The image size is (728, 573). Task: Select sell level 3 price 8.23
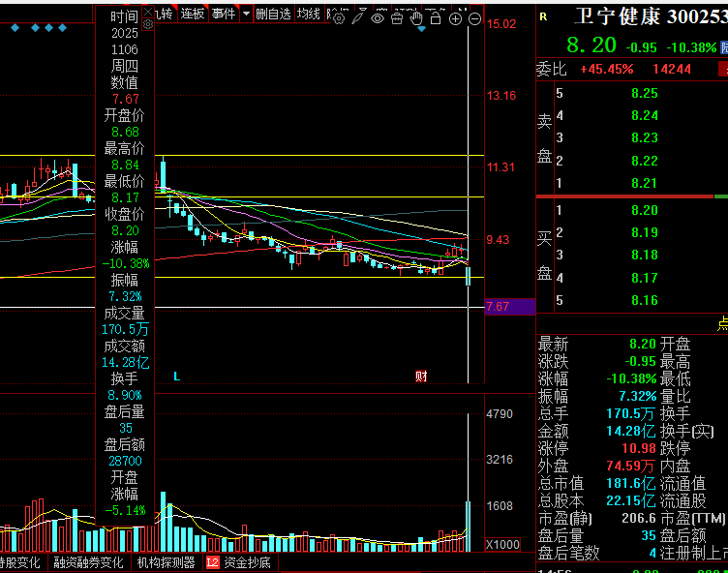click(x=645, y=137)
